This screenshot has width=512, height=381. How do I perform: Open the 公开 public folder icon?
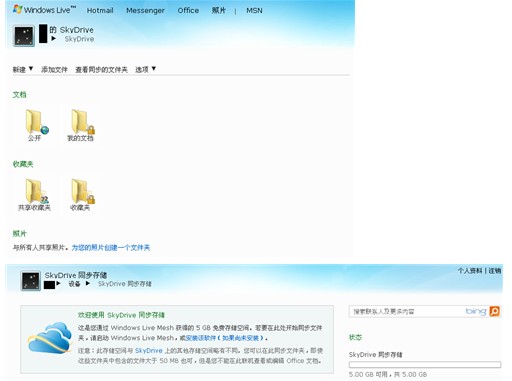point(36,122)
